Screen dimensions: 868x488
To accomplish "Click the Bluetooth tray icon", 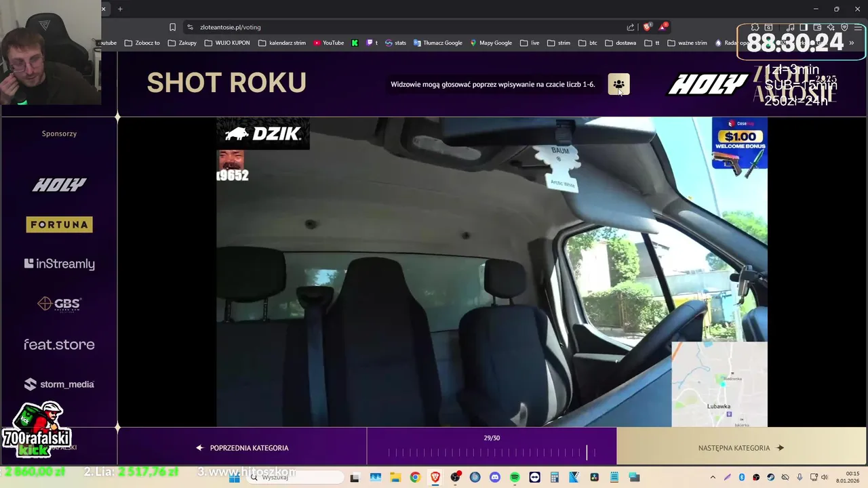I will pos(742,477).
